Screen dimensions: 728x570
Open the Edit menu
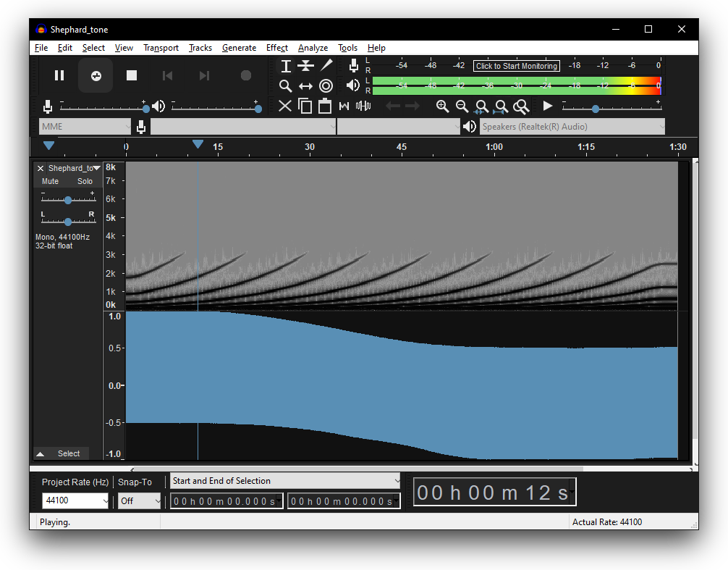tap(64, 48)
